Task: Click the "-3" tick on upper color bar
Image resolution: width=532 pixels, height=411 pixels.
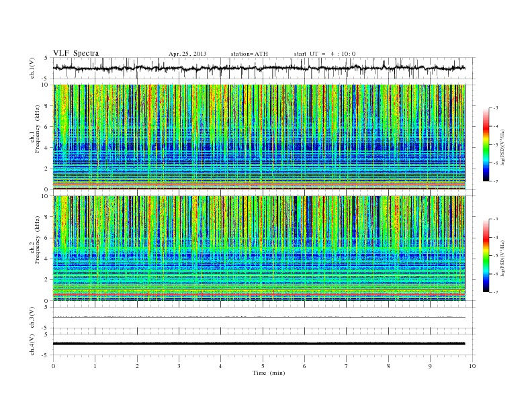Action: click(x=496, y=108)
